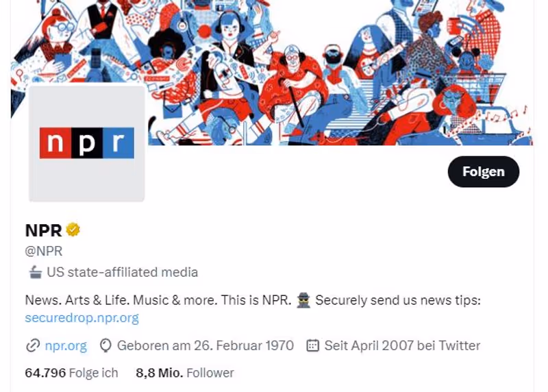Viewport: 548px width, 392px height.
Task: Open the npr.org website link
Action: (66, 346)
